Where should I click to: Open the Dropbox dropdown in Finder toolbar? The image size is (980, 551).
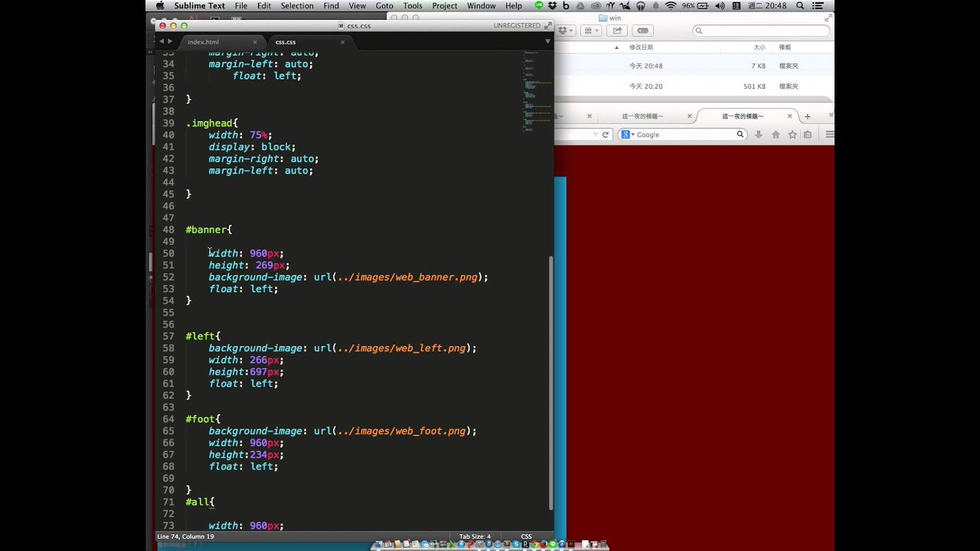pos(566,31)
